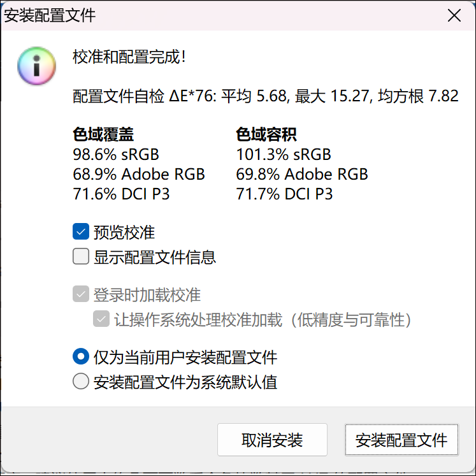476x476 pixels.
Task: Click the 68.9% Adobe RGB coverage value
Action: point(140,174)
